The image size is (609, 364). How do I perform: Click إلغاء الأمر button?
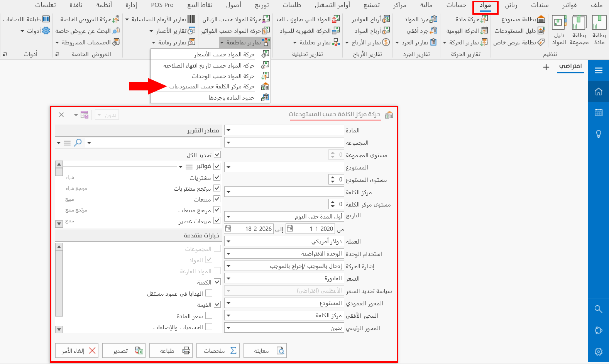(77, 350)
